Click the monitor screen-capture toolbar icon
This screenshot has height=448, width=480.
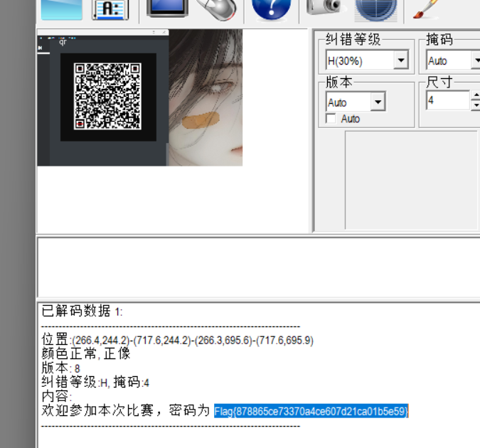tap(167, 8)
